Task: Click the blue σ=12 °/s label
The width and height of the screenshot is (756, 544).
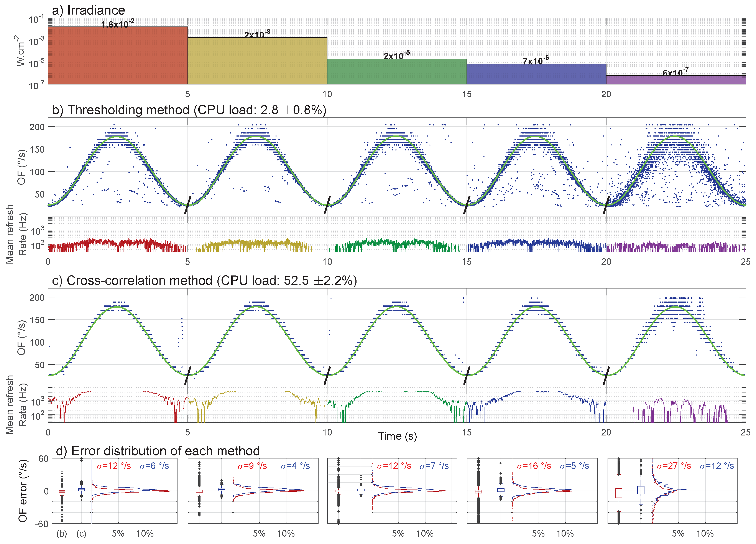Action: click(x=717, y=466)
